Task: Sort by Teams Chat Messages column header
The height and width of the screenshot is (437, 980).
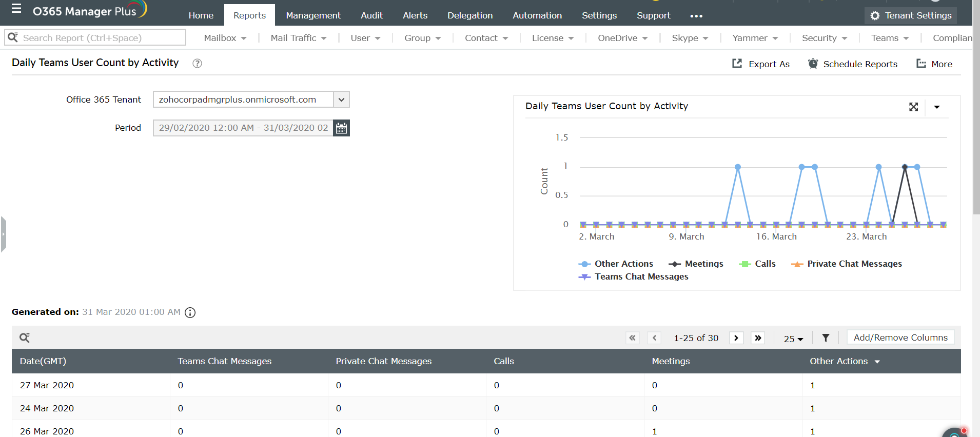Action: [225, 361]
